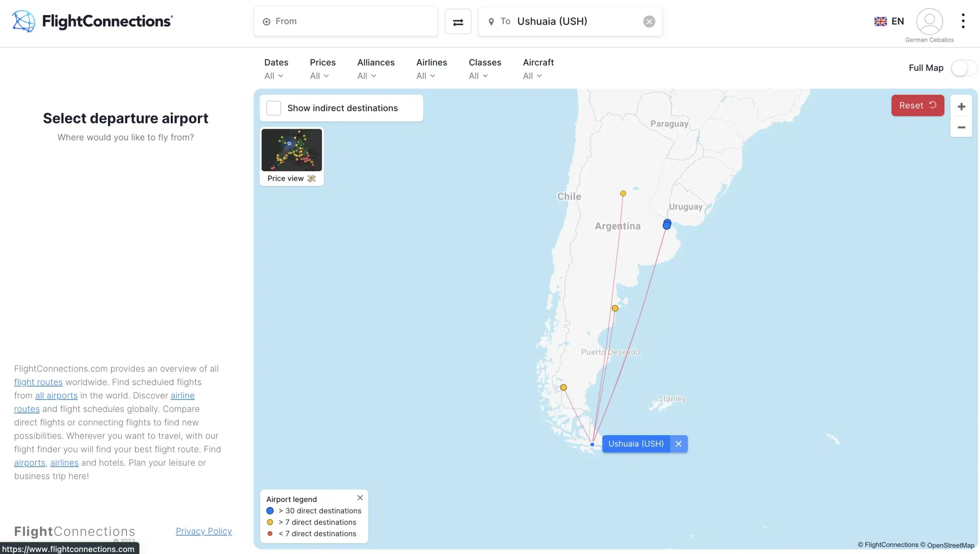Viewport: 980px width, 554px height.
Task: Open the Dates filter dropdown
Action: click(276, 69)
